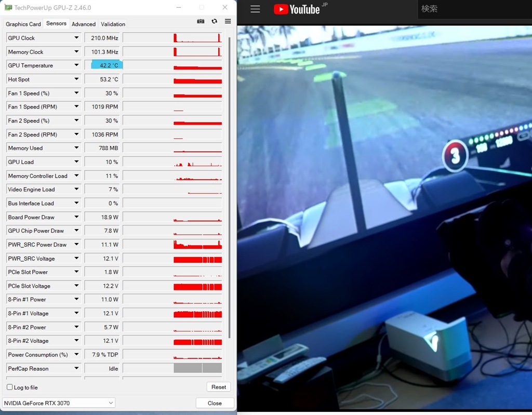Expand GPU Chip Power Draw dropdown
The width and height of the screenshot is (532, 415).
[76, 231]
